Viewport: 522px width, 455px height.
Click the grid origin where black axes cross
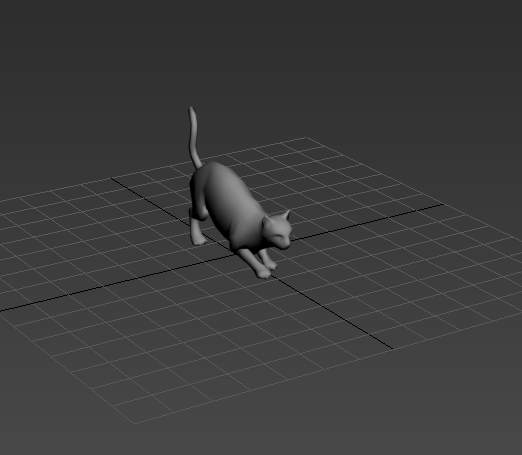pos(234,255)
